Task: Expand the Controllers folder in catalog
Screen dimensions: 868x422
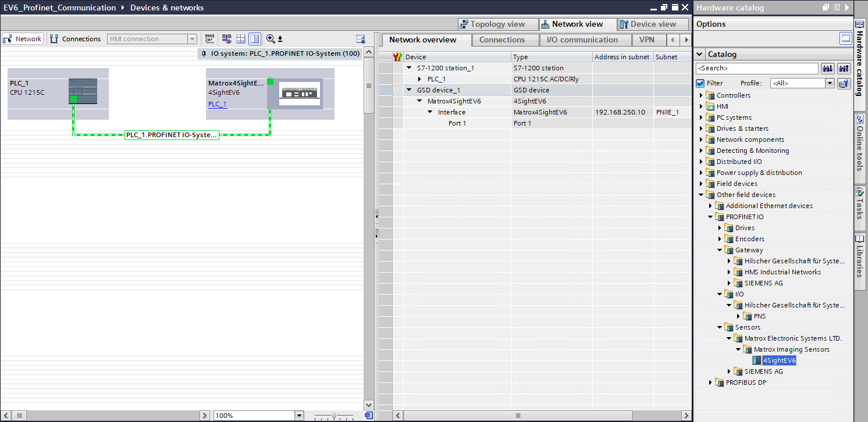Action: 701,95
